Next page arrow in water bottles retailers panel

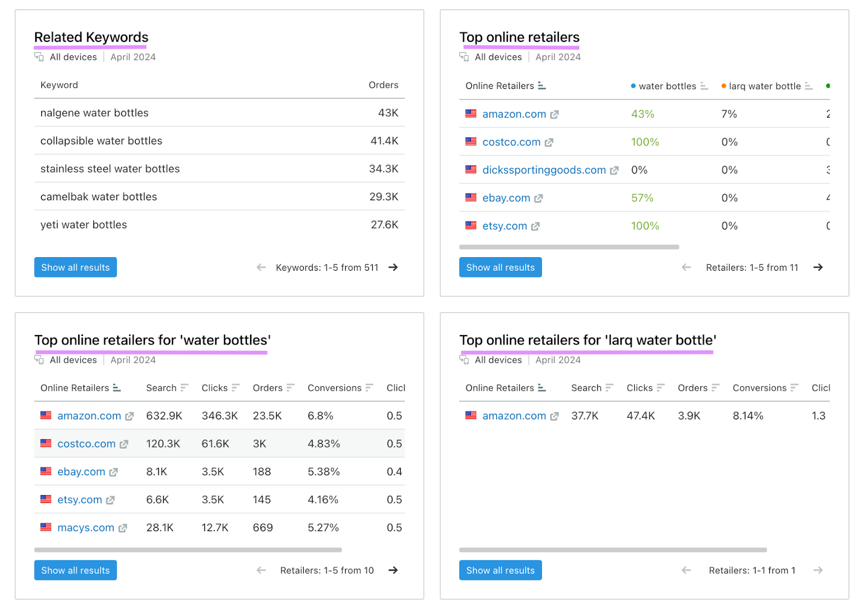[x=393, y=570]
